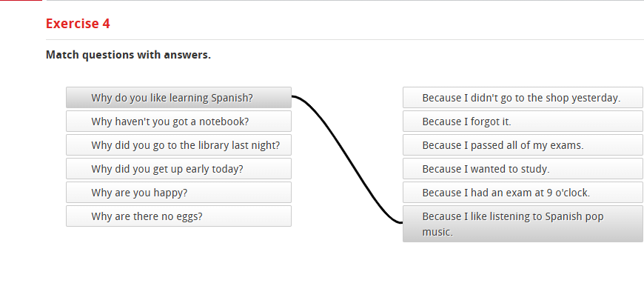Select the 'Why do you like learning Spanish?' question

point(178,97)
